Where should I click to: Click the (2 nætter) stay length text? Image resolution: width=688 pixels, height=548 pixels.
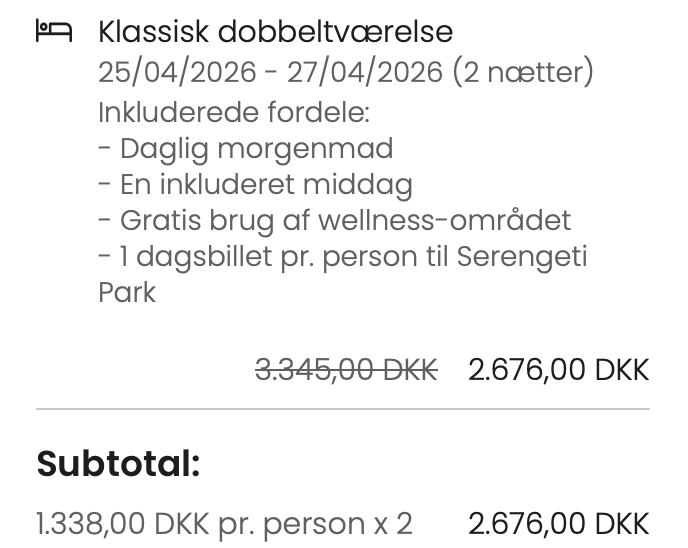[522, 72]
